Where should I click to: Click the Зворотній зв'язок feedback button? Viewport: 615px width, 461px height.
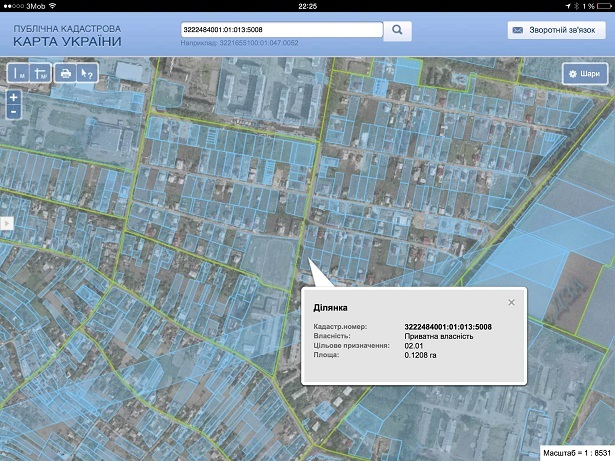(x=556, y=31)
